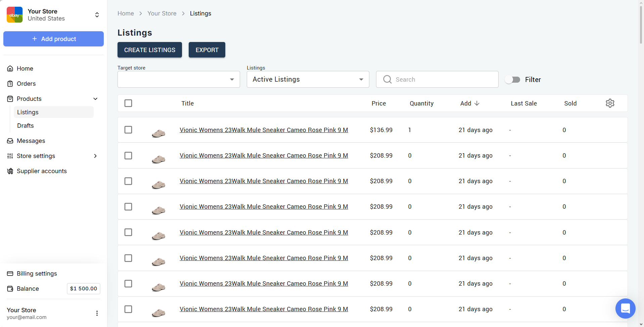
Task: Click the Supplier accounts sidebar icon
Action: (x=10, y=171)
